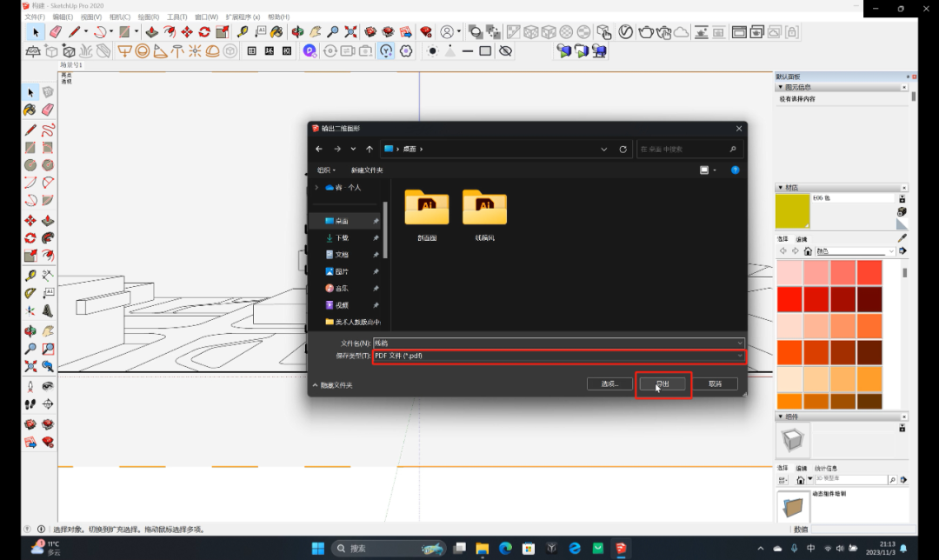
Task: Open the recent locations dropdown arrow
Action: point(353,150)
